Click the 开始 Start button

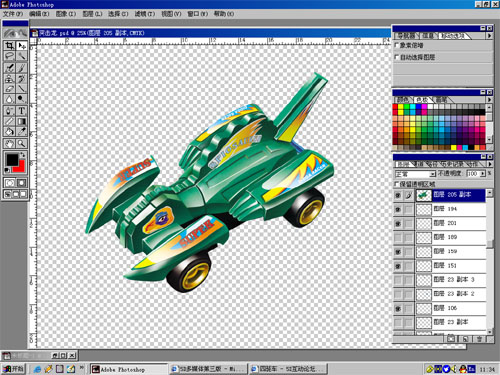13,369
